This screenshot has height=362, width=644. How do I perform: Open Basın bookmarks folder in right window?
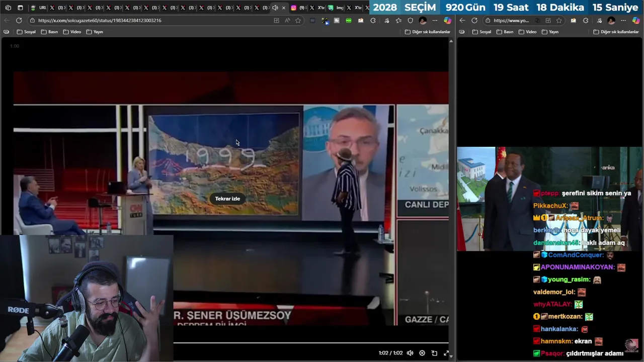pyautogui.click(x=505, y=32)
